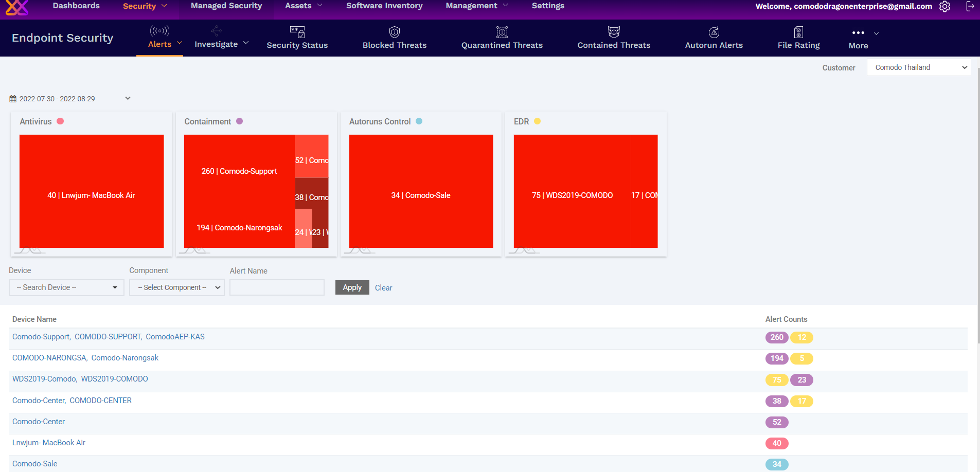Click the Antivirus red legend dot
The width and height of the screenshot is (980, 472).
(60, 121)
